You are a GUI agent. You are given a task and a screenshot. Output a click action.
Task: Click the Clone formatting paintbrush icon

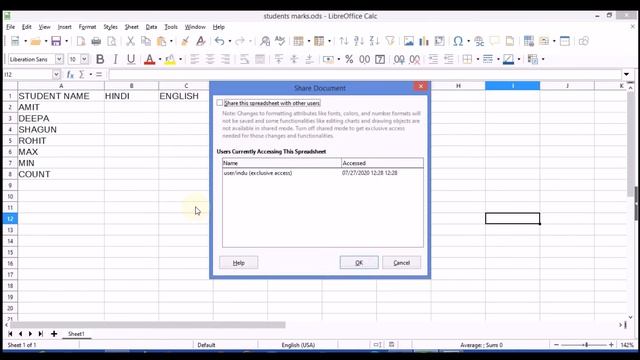(185, 41)
